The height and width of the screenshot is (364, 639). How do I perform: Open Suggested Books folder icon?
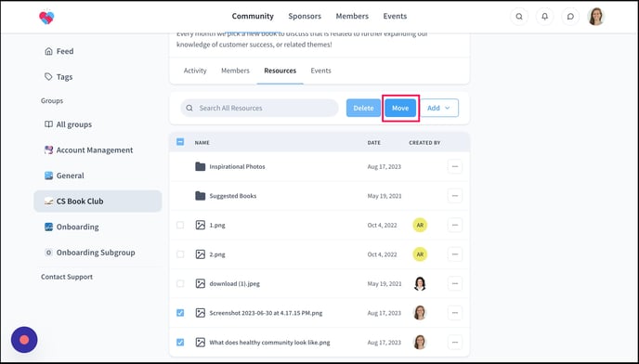click(200, 196)
